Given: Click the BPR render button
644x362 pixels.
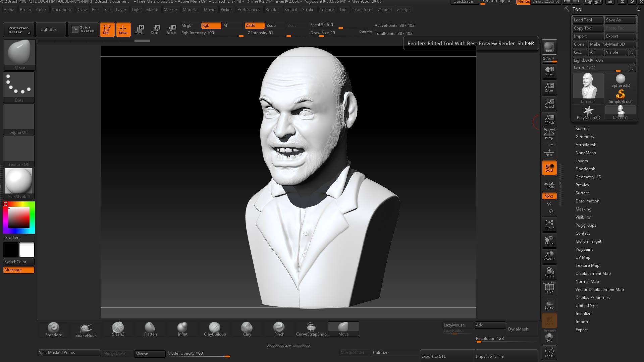Looking at the screenshot, I should 549,47.
